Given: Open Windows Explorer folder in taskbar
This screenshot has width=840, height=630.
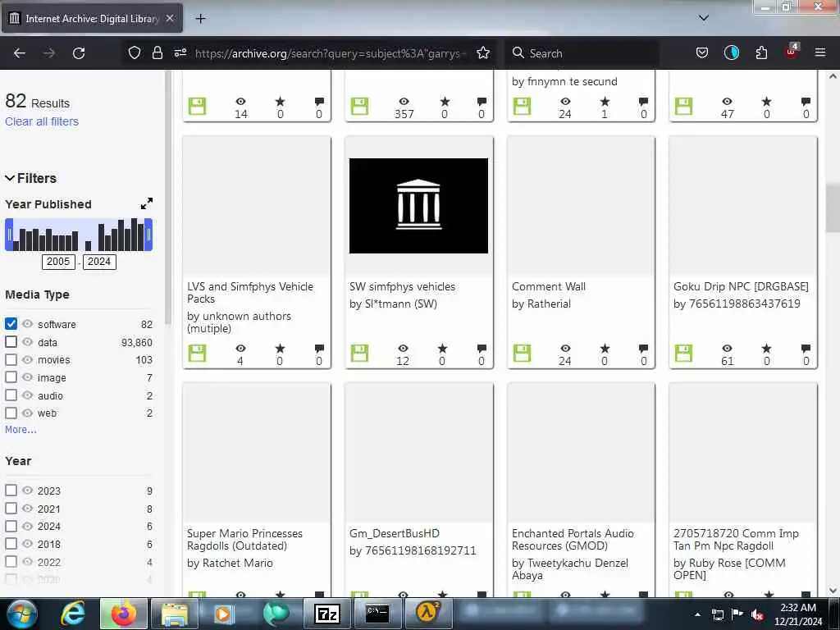Looking at the screenshot, I should tap(174, 614).
